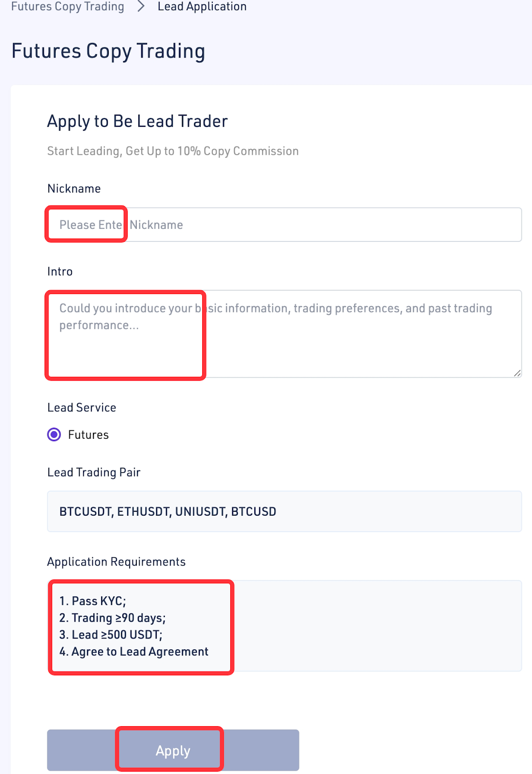Click the Futures Copy Trading breadcrumb link
Screen dimensions: 532x774
68,7
